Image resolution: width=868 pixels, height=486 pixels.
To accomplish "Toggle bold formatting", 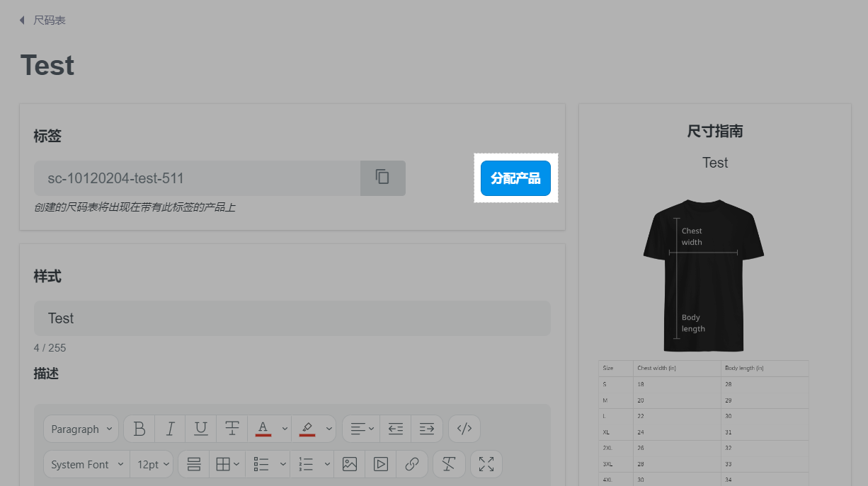I will pyautogui.click(x=139, y=429).
